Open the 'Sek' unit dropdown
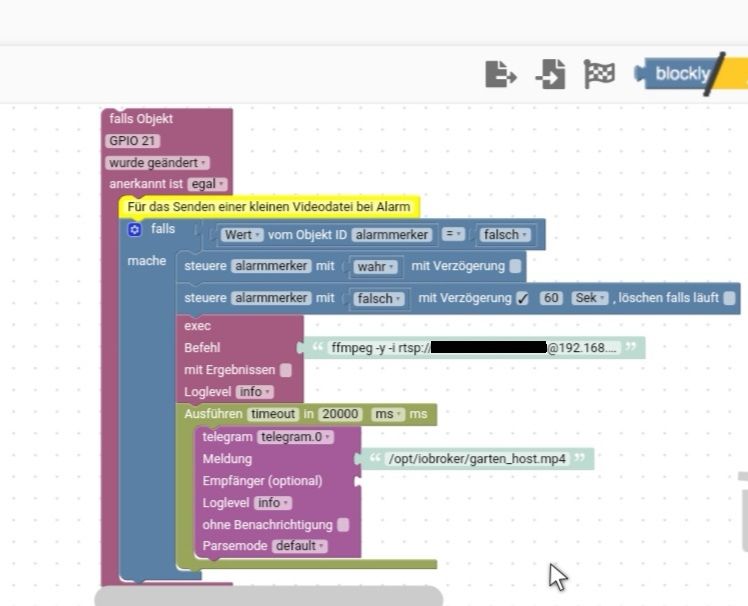The image size is (748, 606). [x=590, y=298]
